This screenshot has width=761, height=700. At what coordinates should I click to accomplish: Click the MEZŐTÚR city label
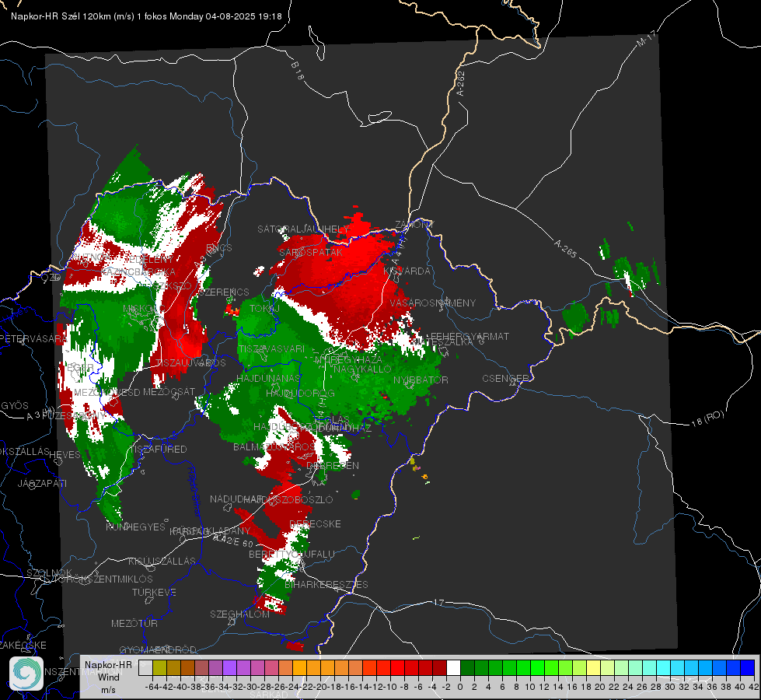134,623
